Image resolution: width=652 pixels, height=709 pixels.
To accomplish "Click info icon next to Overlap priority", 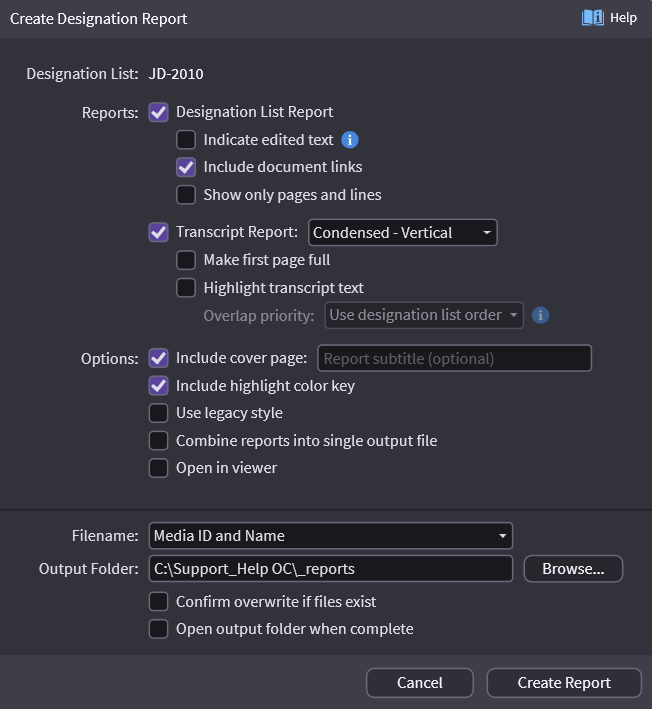I will 540,315.
